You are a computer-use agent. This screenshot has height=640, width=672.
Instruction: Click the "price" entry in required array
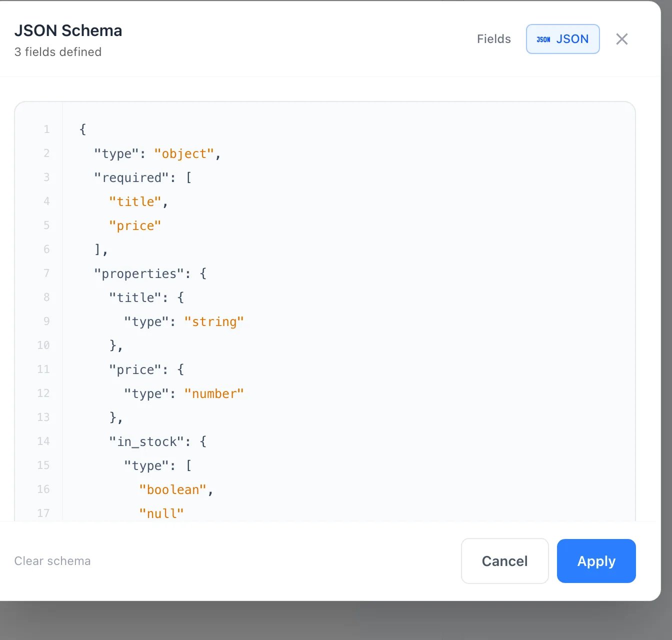tap(135, 225)
